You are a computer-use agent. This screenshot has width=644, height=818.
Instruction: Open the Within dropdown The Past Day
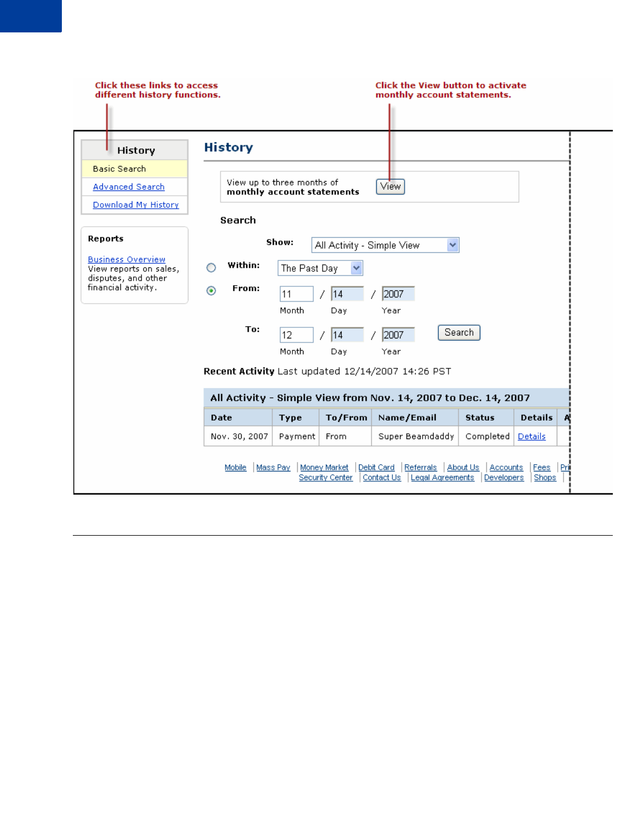320,268
